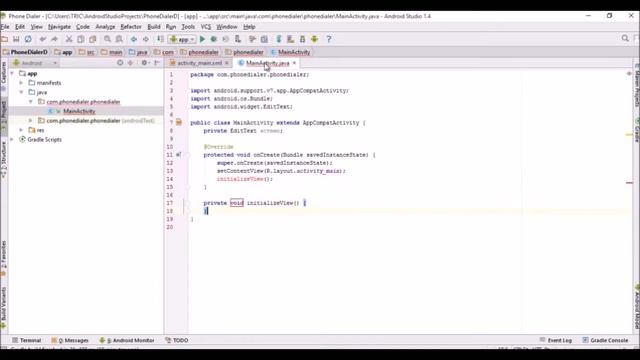Viewport: 640px width, 360px height.
Task: Click the initializeView() call on line 14
Action: (x=244, y=179)
